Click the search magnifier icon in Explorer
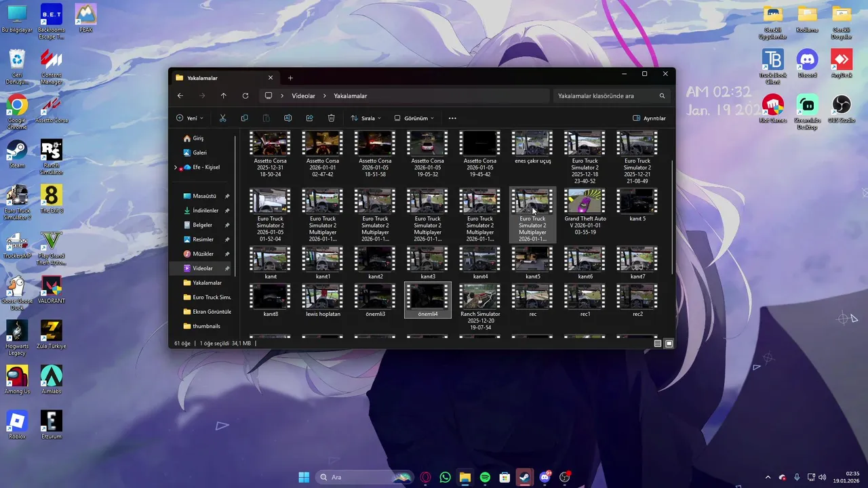 coord(662,96)
